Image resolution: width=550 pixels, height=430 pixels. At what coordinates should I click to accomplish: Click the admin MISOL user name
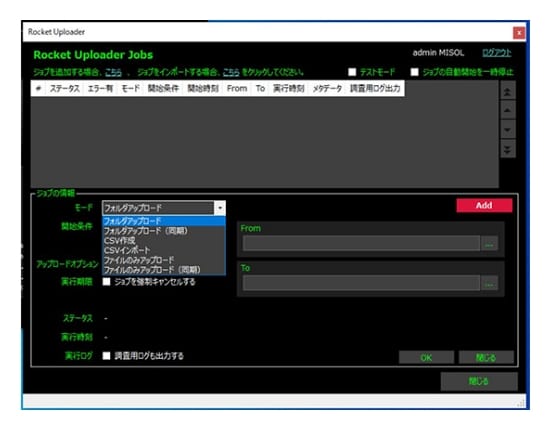(438, 53)
